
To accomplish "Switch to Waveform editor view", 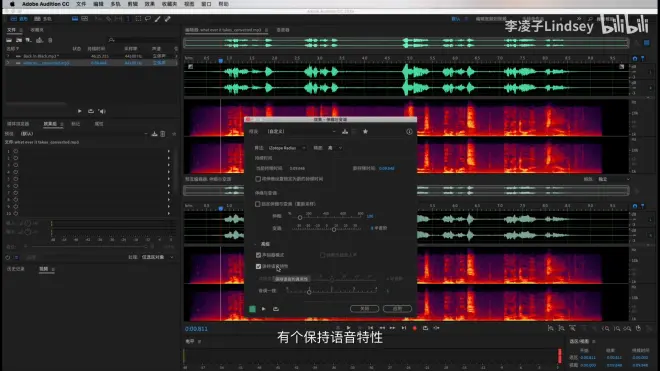I will (x=19, y=19).
